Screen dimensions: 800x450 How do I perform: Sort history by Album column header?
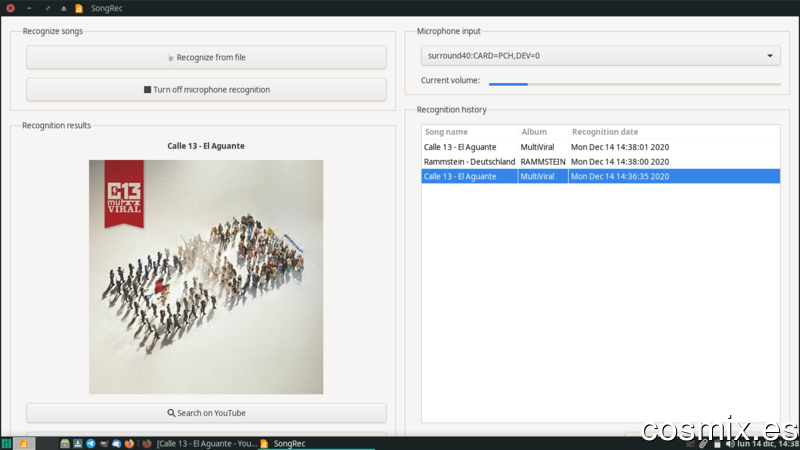click(x=543, y=132)
